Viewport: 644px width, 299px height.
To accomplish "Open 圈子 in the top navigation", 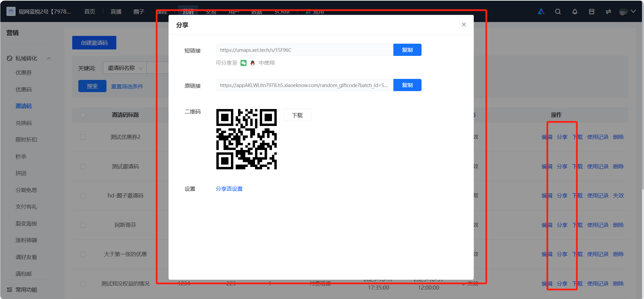I will point(139,12).
